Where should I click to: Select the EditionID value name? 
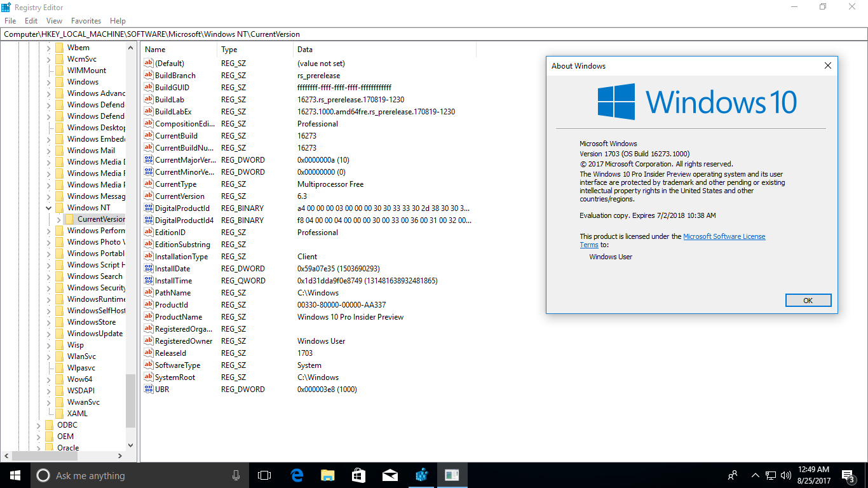170,232
